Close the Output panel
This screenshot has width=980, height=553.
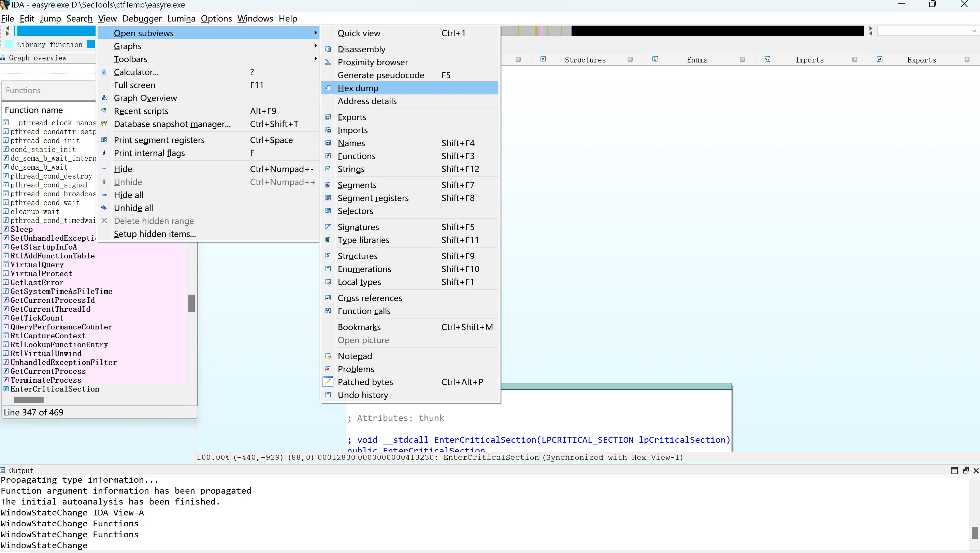point(976,471)
